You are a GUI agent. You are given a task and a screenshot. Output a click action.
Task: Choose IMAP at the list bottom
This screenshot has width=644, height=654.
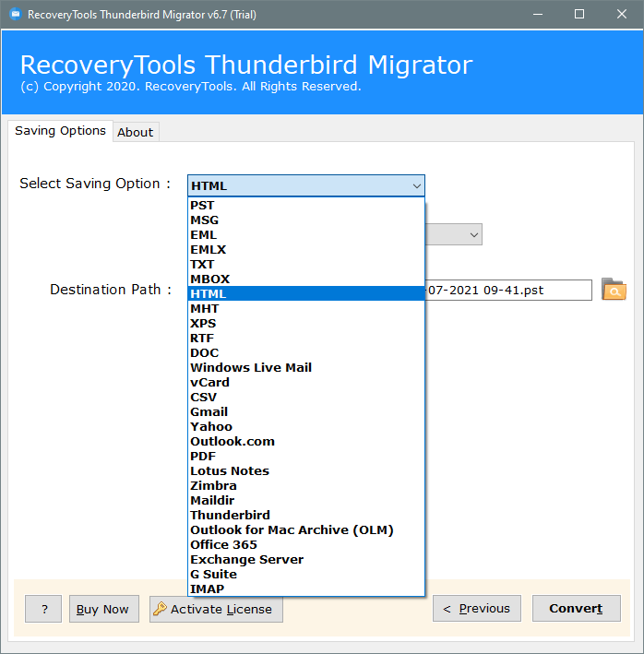click(306, 589)
